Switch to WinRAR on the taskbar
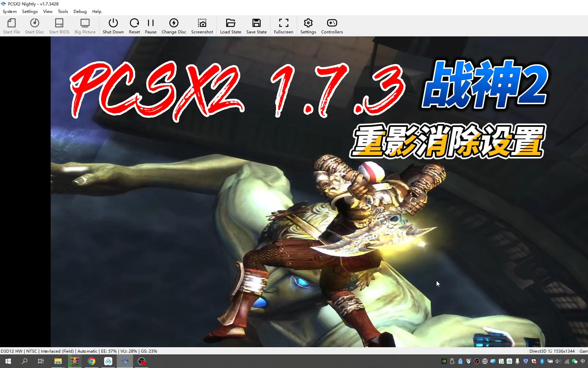Viewport: 588px width, 368px height. click(75, 361)
